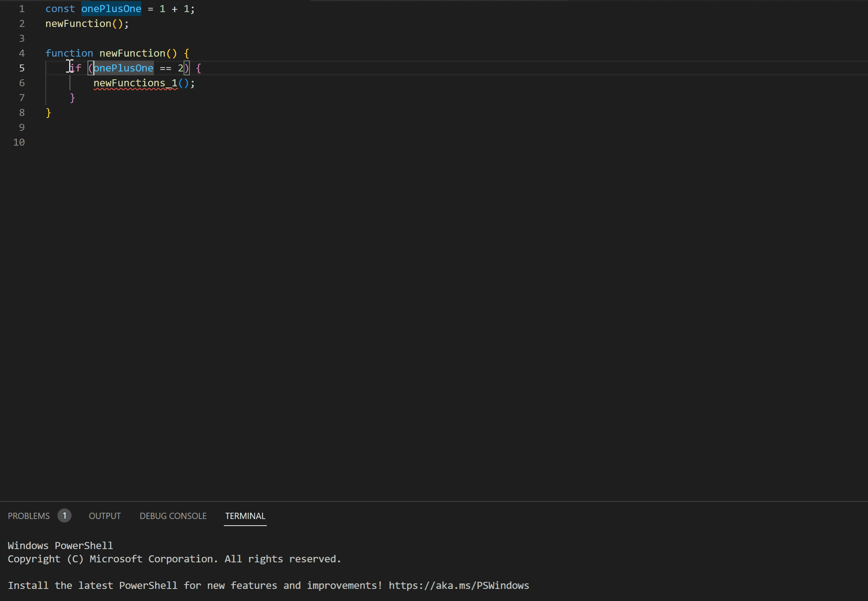Switch to the OUTPUT tab
The height and width of the screenshot is (601, 868).
tap(105, 516)
